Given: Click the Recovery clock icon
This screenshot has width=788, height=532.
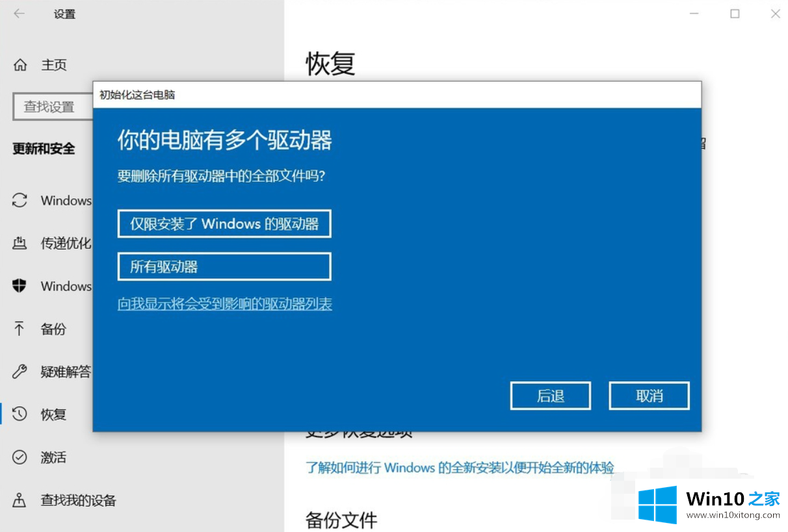Looking at the screenshot, I should click(20, 414).
